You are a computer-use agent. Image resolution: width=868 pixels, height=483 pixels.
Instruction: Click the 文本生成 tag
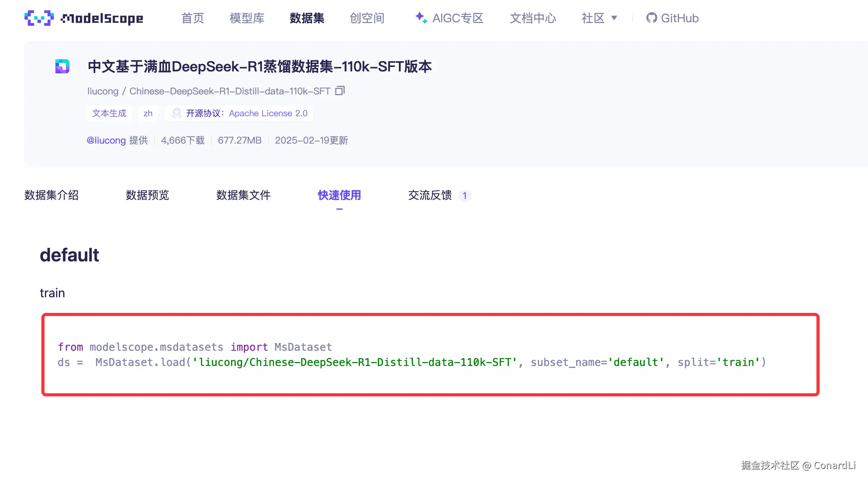(109, 113)
